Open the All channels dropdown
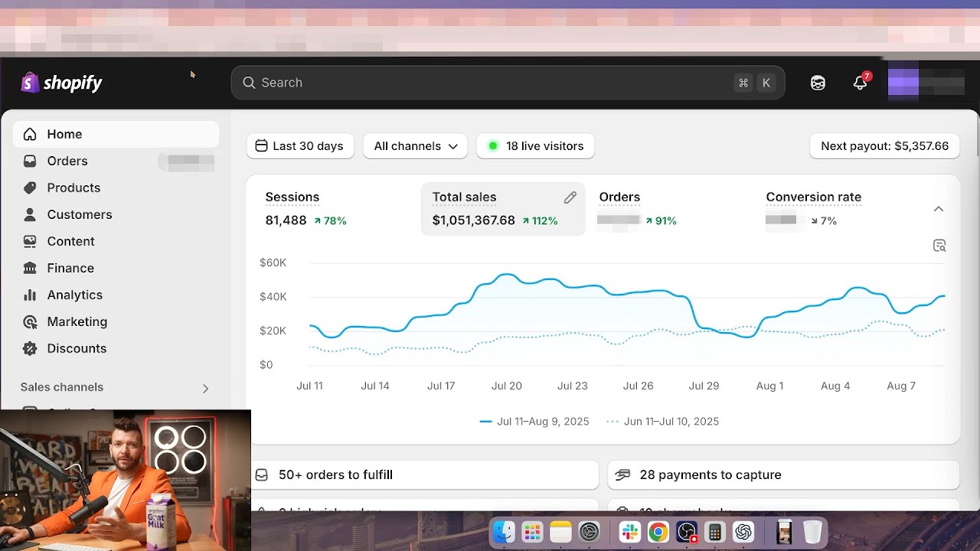 tap(416, 146)
